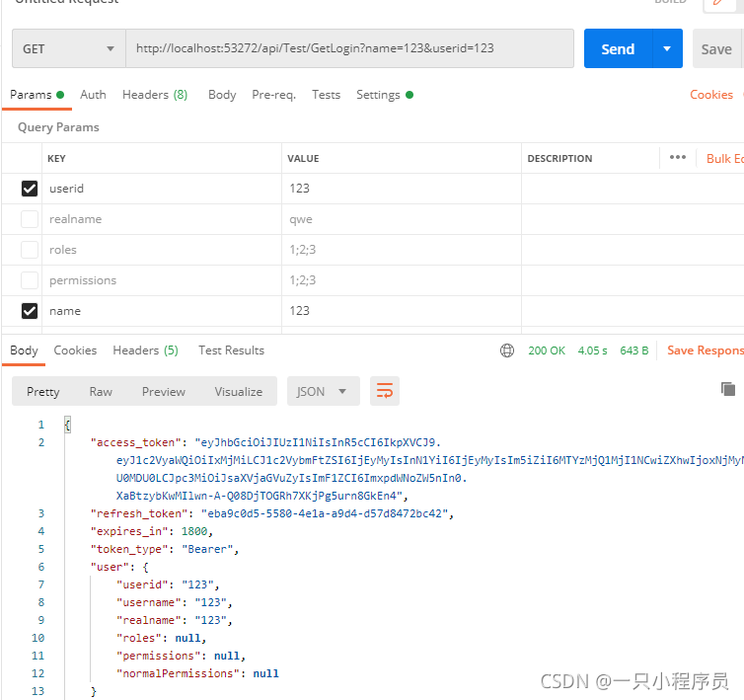
Task: Open the Tests tab
Action: click(326, 95)
